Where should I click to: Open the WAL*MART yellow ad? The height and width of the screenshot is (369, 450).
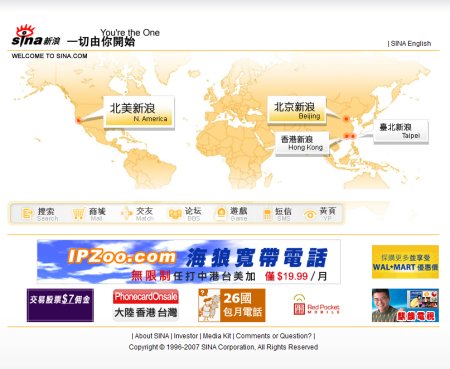405,262
